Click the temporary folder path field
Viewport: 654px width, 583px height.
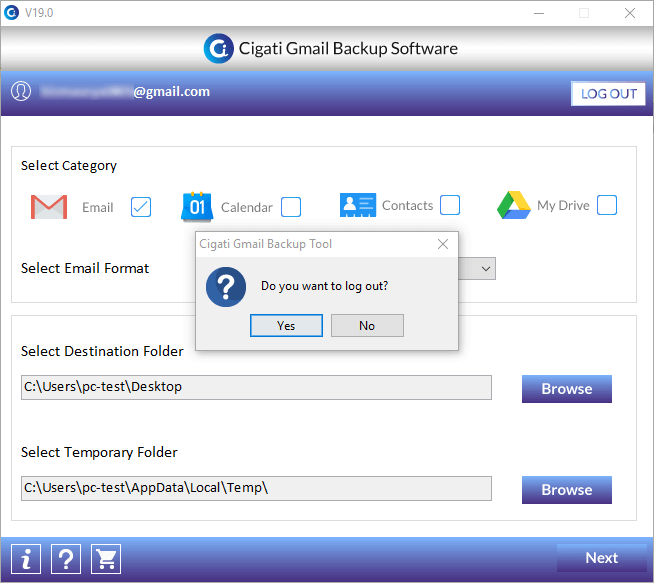point(256,488)
